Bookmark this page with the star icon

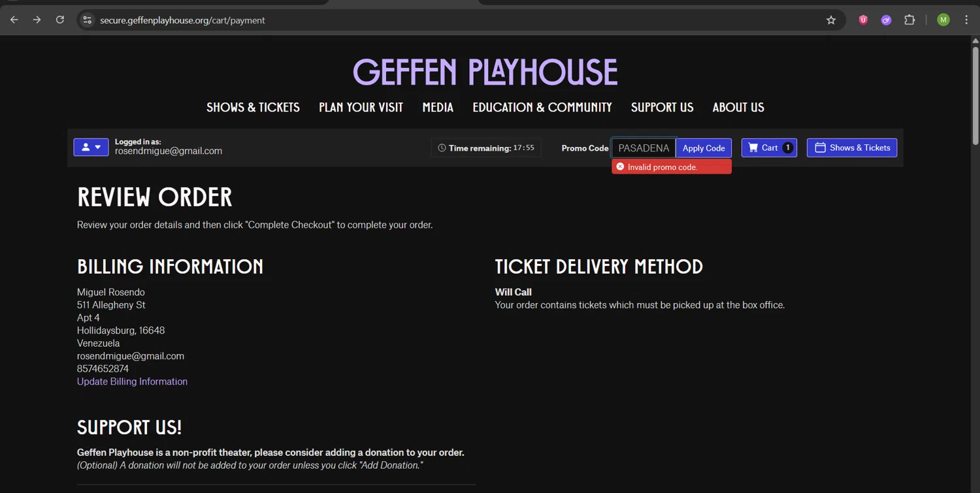coord(831,20)
